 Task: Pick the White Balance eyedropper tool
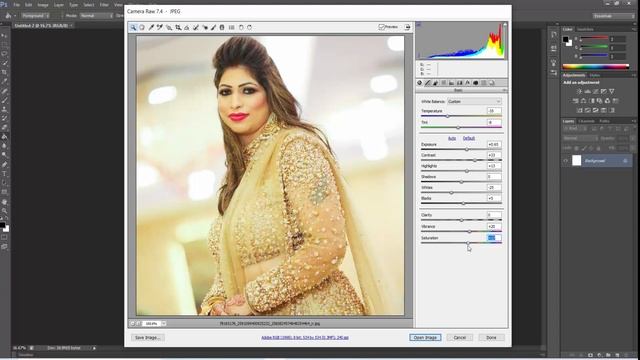(151, 27)
